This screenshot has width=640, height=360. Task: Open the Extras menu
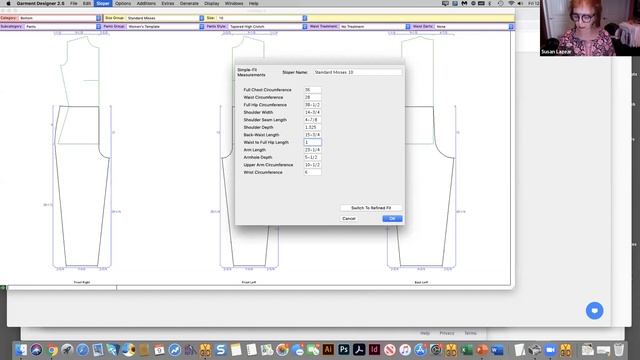point(168,3)
